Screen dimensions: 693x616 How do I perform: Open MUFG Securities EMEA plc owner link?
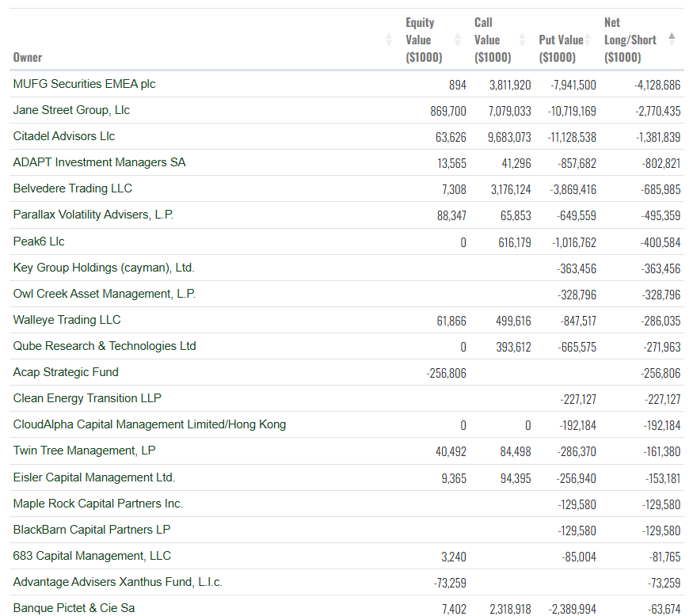[x=84, y=84]
